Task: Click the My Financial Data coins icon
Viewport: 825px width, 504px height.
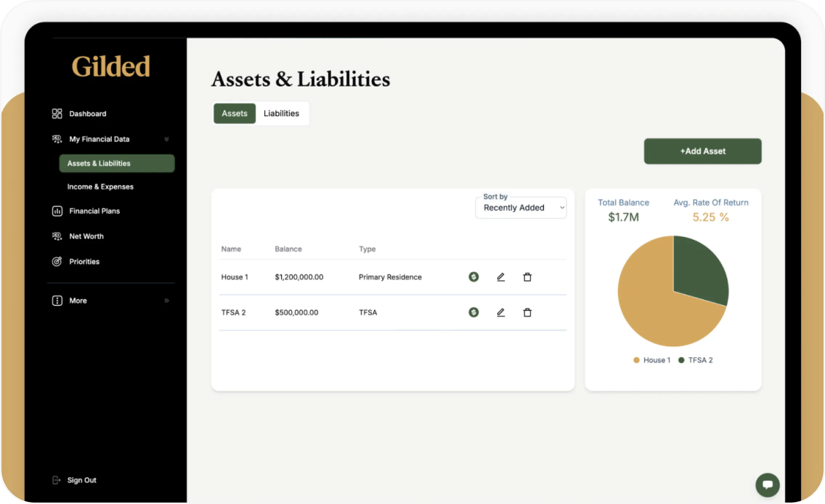Action: (57, 139)
